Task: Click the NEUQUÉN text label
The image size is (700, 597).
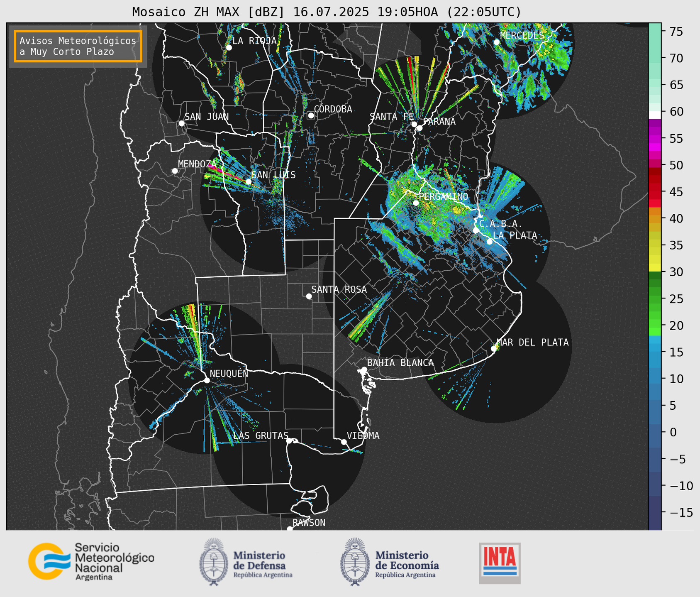Action: coord(229,373)
